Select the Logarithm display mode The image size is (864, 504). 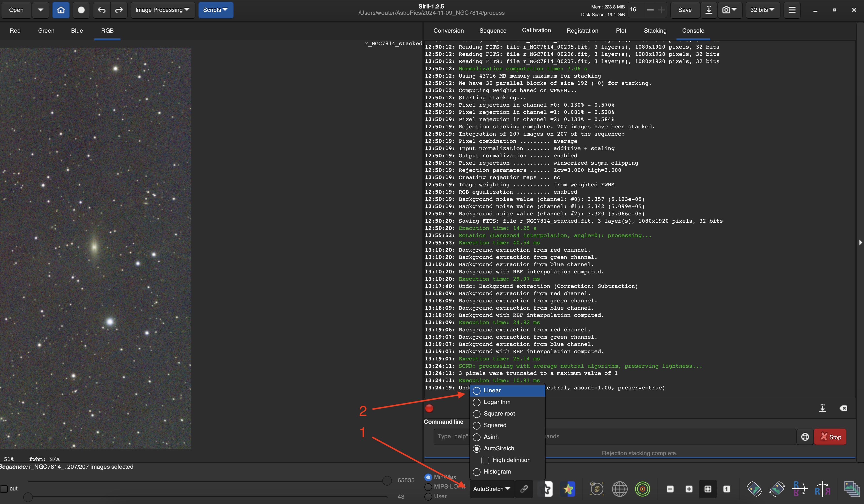point(496,402)
